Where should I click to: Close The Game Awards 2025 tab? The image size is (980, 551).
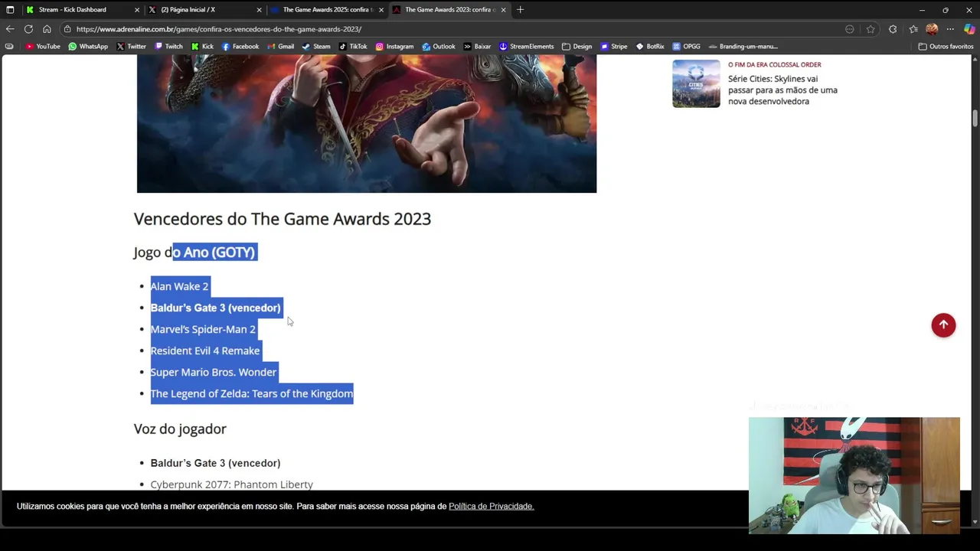click(381, 10)
